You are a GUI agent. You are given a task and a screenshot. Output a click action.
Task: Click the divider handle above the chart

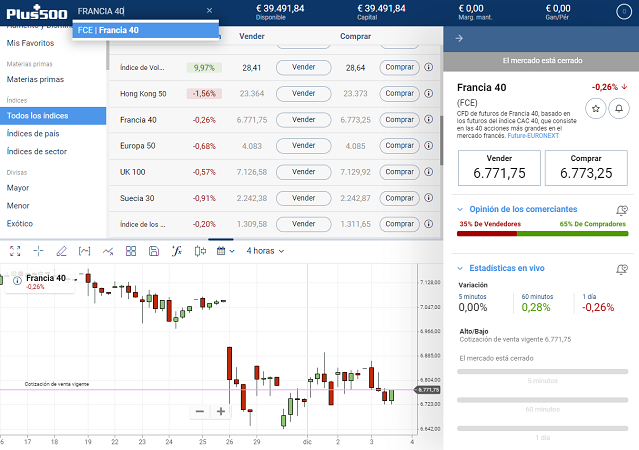pos(220,239)
